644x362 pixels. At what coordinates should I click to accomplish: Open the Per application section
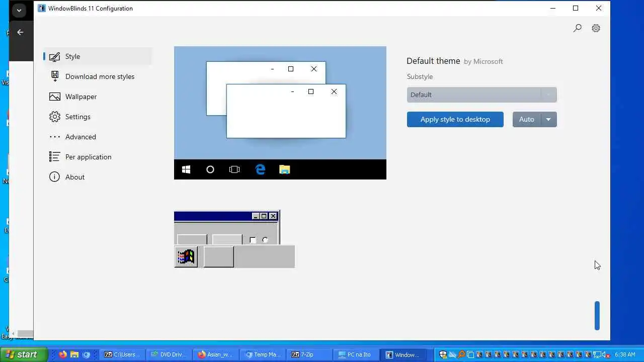click(x=98, y=157)
